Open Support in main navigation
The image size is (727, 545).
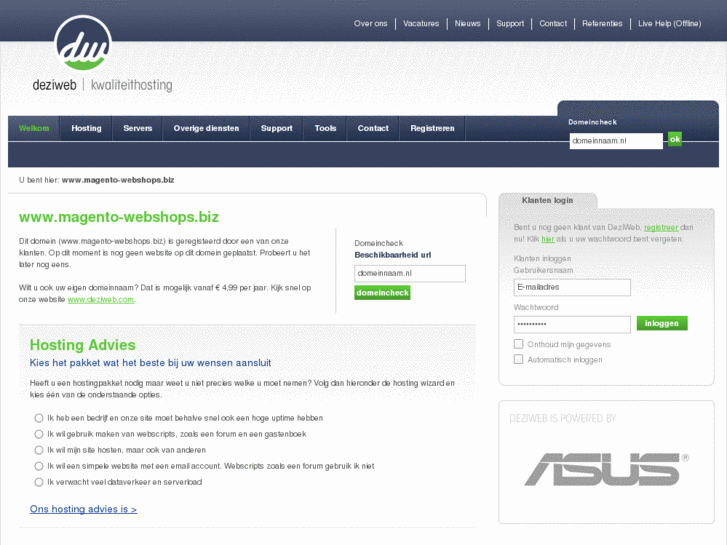(x=276, y=128)
